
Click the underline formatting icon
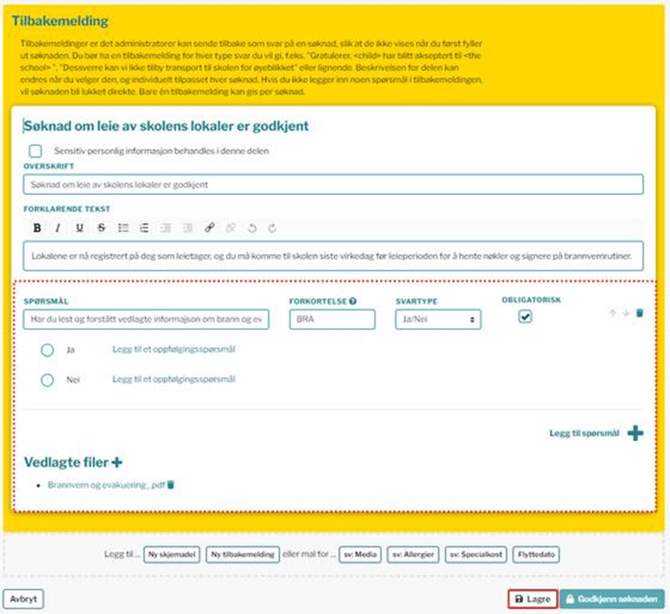click(x=80, y=228)
